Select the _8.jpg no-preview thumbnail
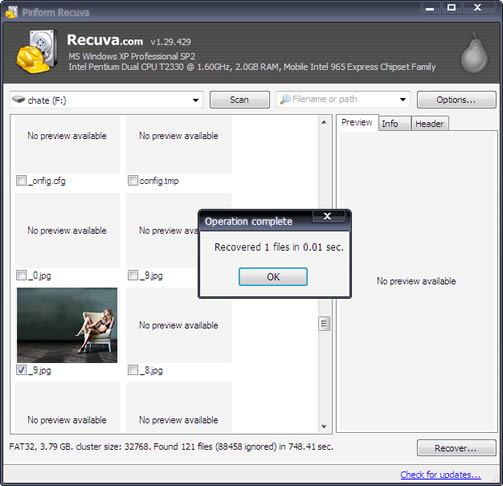 pyautogui.click(x=179, y=325)
